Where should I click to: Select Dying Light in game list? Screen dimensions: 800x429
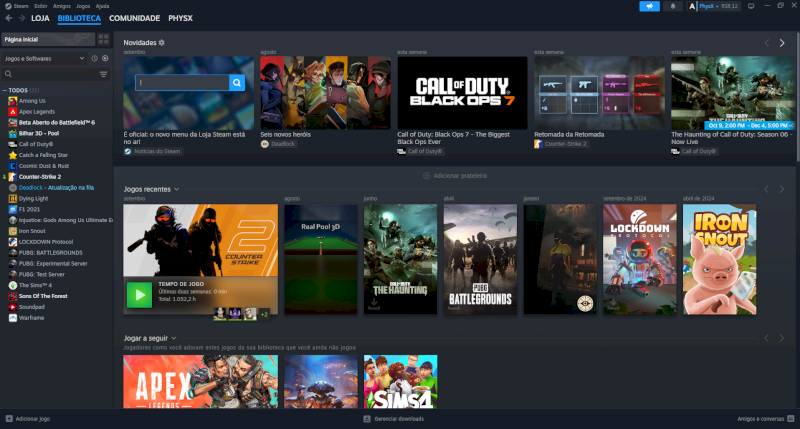point(33,198)
